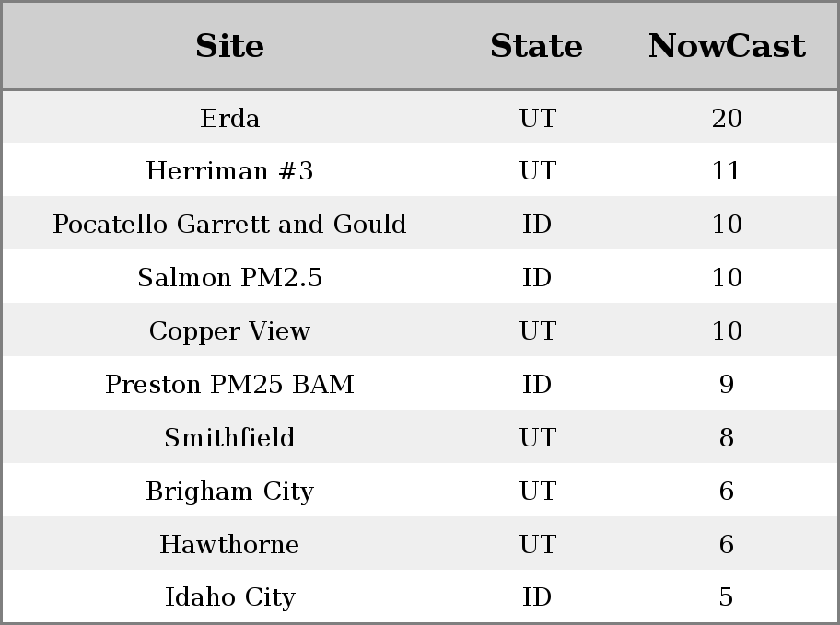Click the Site column header
Viewport: 840px width, 625px height.
pos(229,45)
